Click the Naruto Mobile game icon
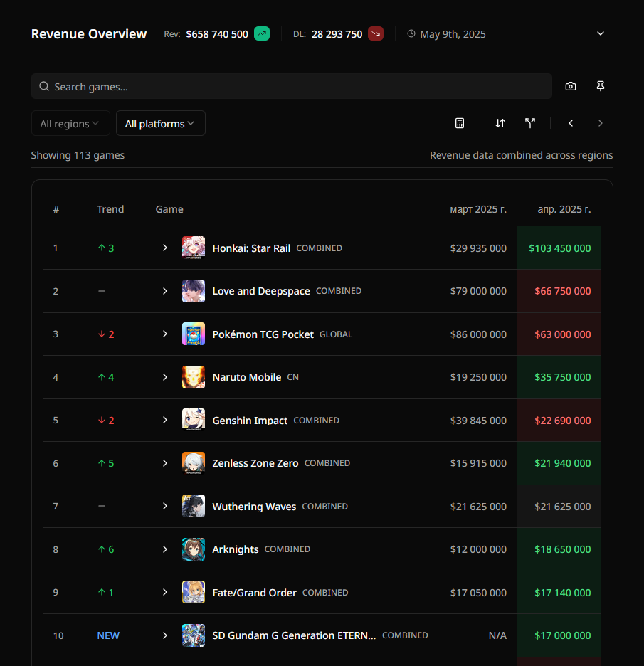This screenshot has height=666, width=644. coord(194,377)
